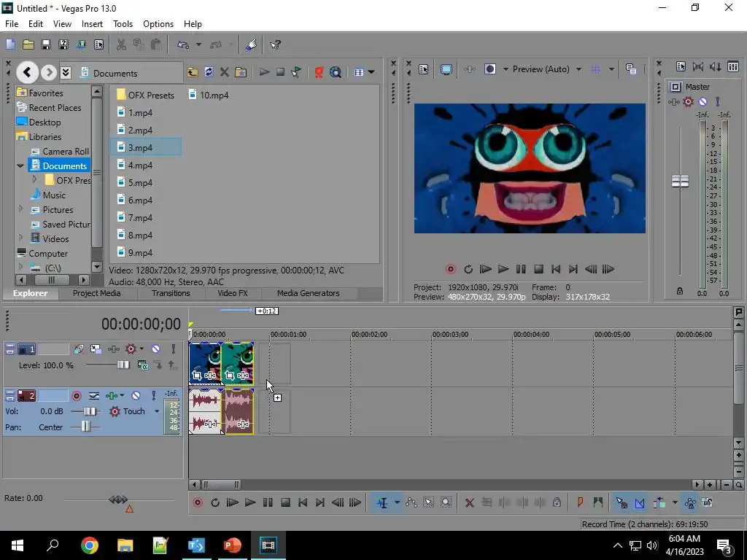This screenshot has width=747, height=560.
Task: Switch to the Media Generators tab
Action: pos(309,293)
